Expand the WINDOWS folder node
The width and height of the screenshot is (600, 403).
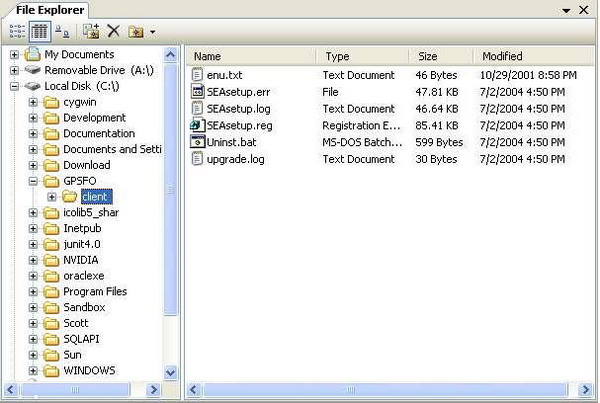pyautogui.click(x=33, y=370)
